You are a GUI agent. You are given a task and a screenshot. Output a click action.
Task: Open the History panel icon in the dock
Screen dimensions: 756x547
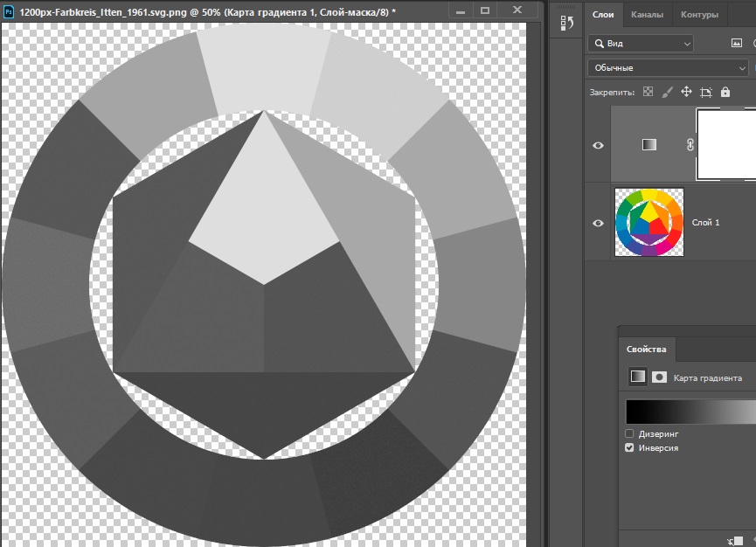click(566, 23)
